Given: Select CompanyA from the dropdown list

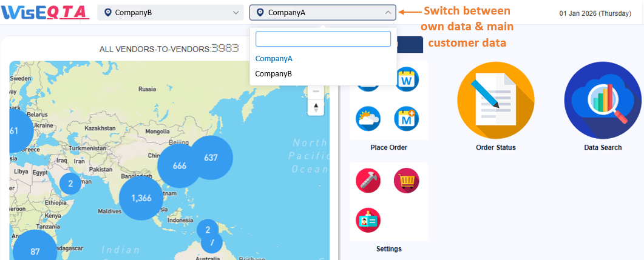Looking at the screenshot, I should tap(274, 59).
